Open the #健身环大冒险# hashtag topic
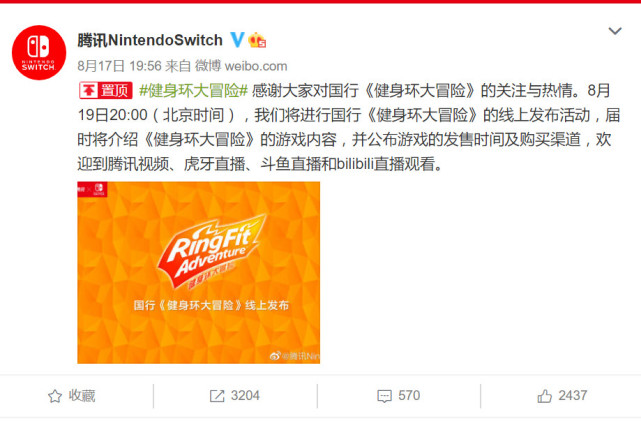Image resolution: width=641 pixels, height=421 pixels. [x=193, y=90]
